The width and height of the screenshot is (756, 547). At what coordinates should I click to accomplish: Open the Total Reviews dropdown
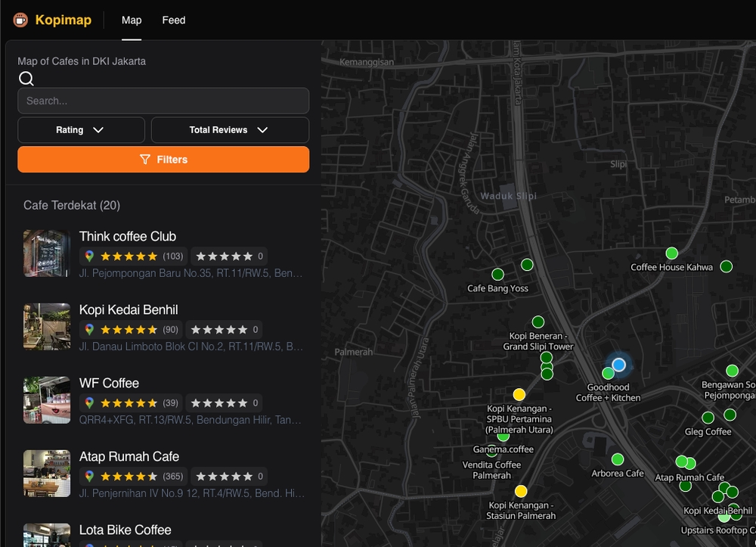click(229, 129)
